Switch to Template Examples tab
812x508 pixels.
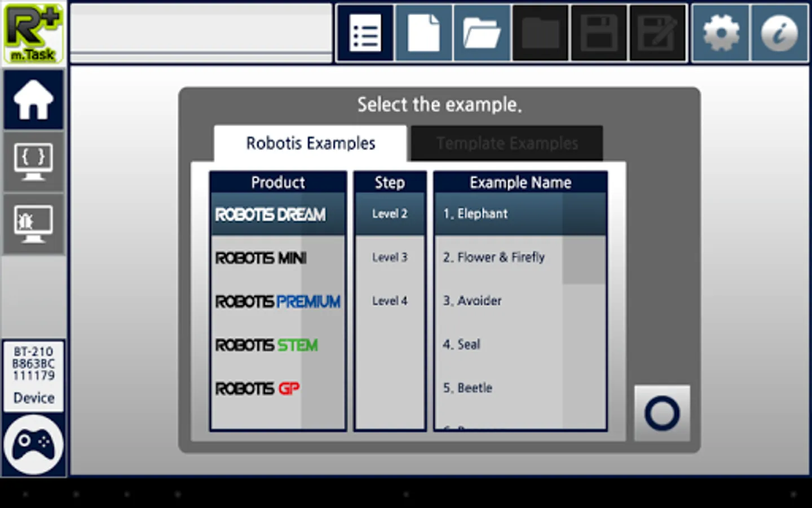point(507,143)
